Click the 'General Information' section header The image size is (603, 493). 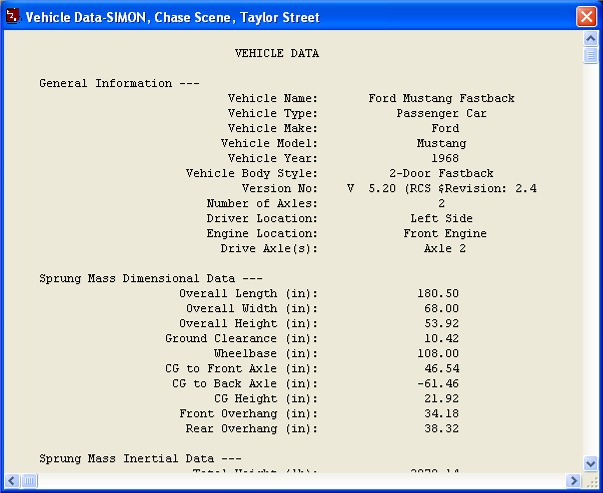coord(105,83)
